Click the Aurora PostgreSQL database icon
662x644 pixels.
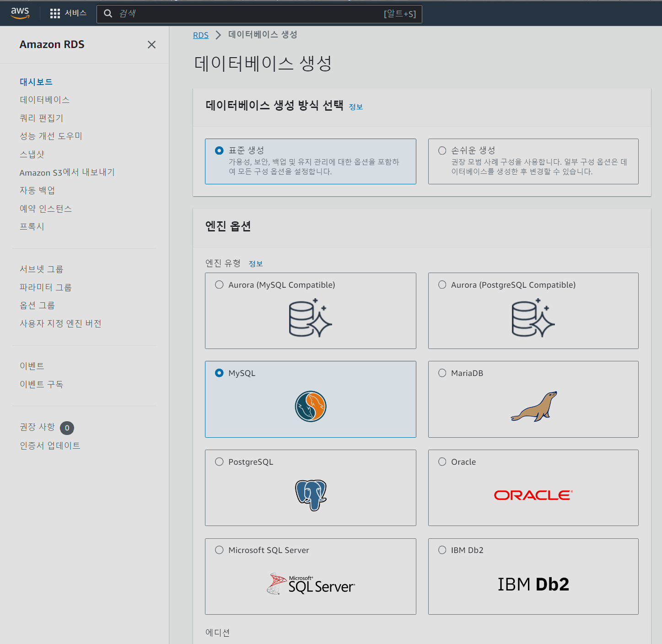point(533,317)
